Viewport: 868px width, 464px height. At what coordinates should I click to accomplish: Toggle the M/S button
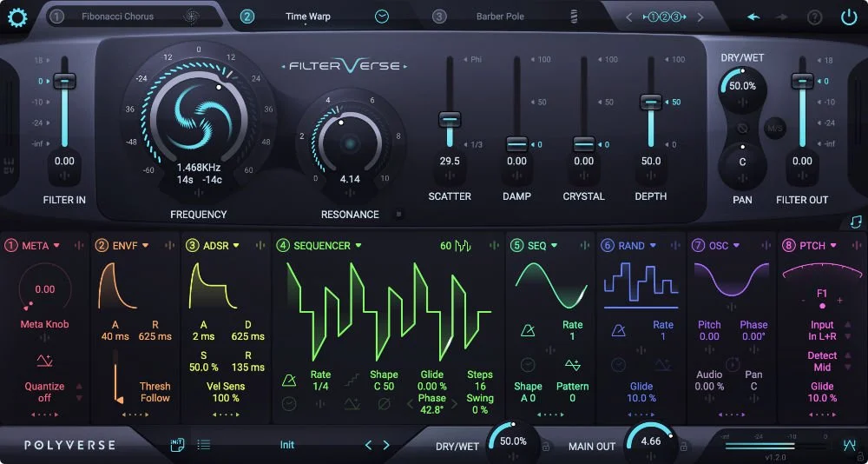(775, 129)
